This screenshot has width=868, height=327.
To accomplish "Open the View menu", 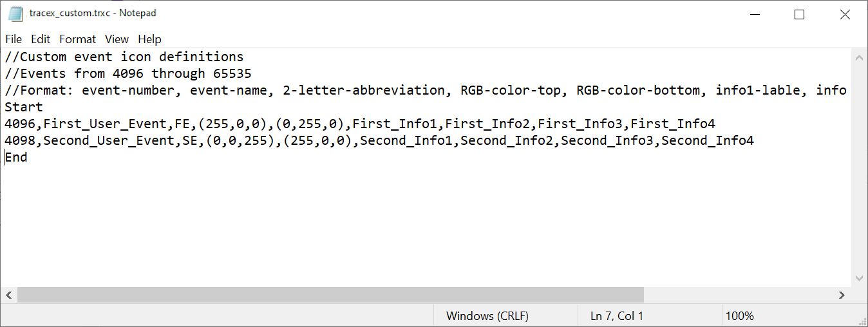I will coord(117,39).
